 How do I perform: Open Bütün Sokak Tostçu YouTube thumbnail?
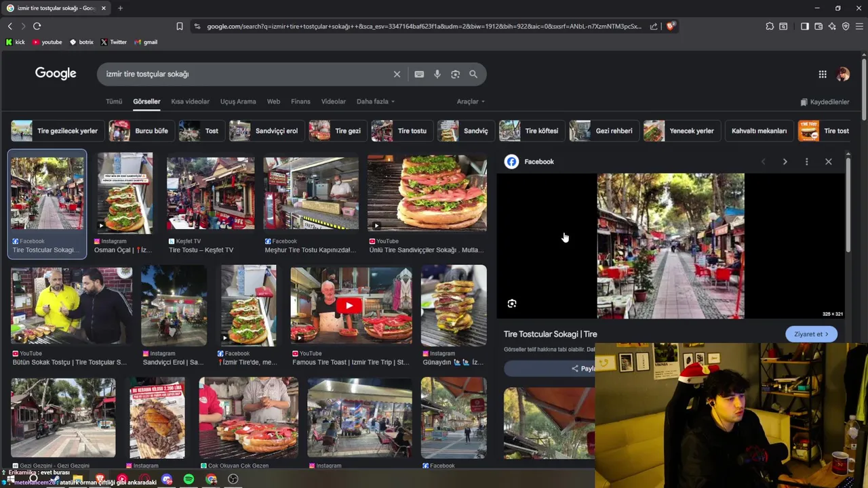(x=71, y=306)
